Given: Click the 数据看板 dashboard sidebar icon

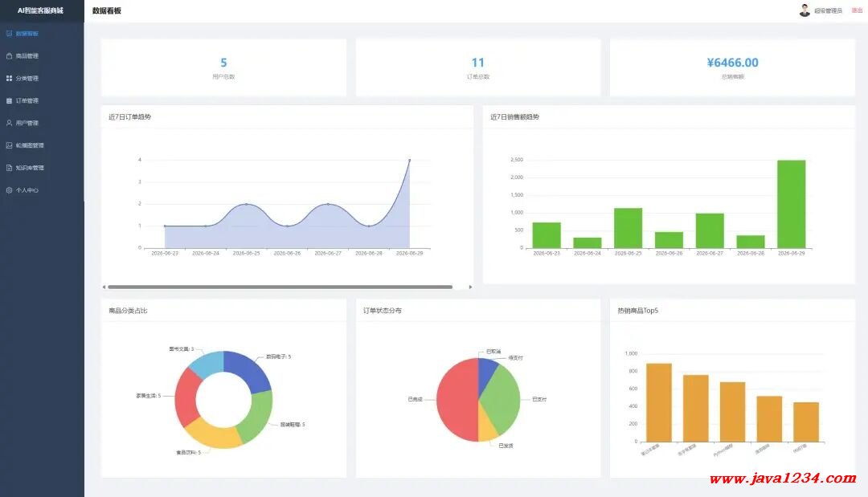Looking at the screenshot, I should point(9,34).
